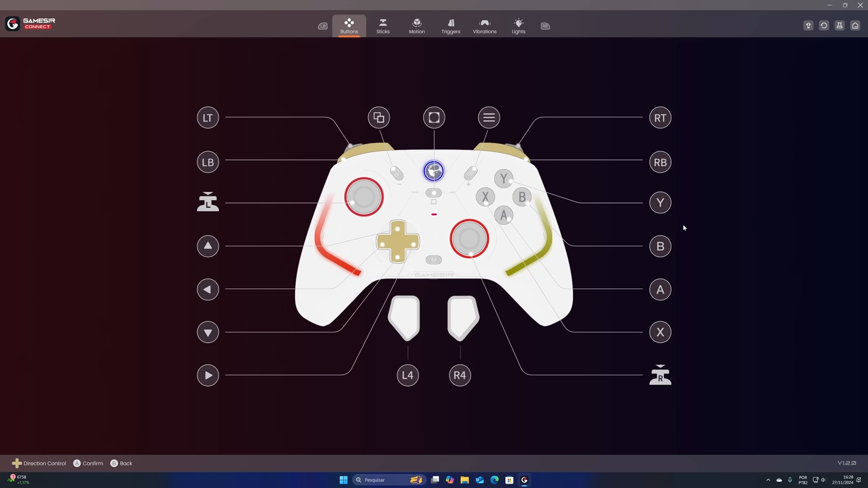Click the menu (three lines) button icon

[489, 118]
